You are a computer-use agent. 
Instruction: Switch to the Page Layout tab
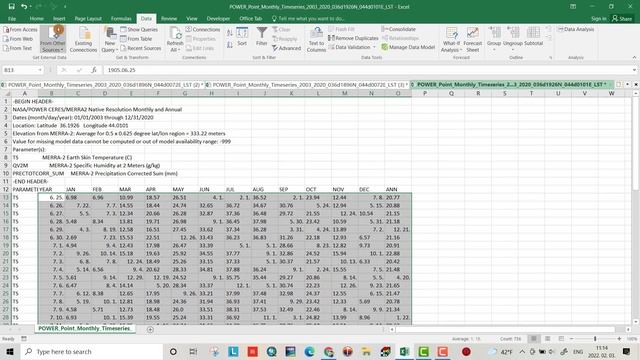88,18
